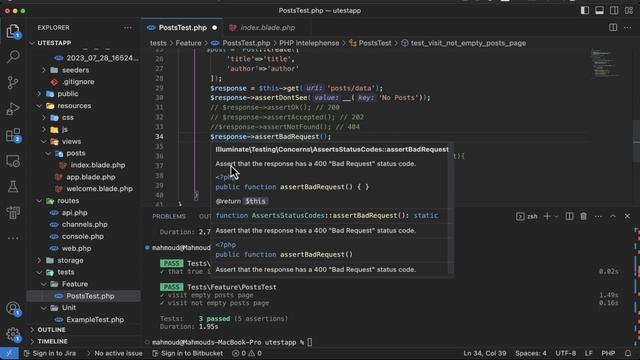Open the Extensions view

pyautogui.click(x=13, y=135)
